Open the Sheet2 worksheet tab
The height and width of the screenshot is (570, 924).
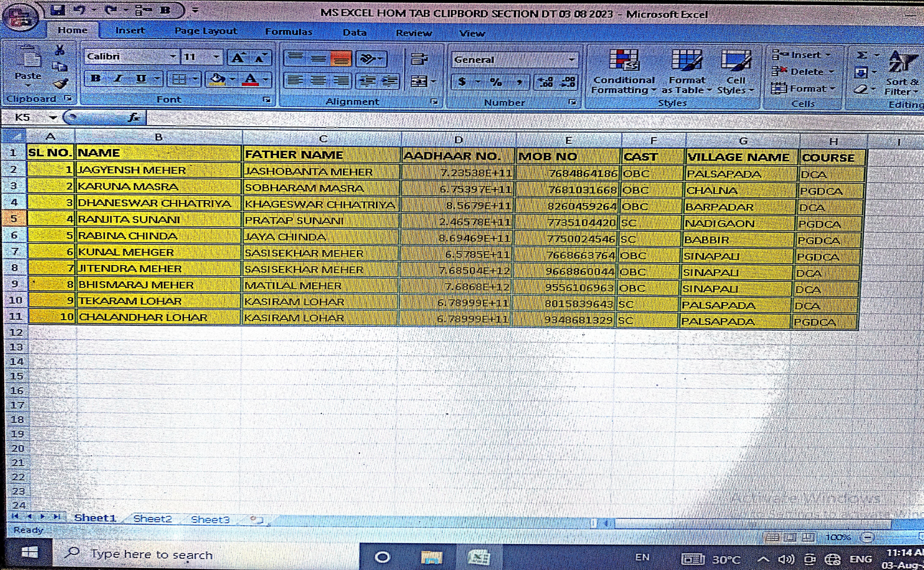coord(152,519)
